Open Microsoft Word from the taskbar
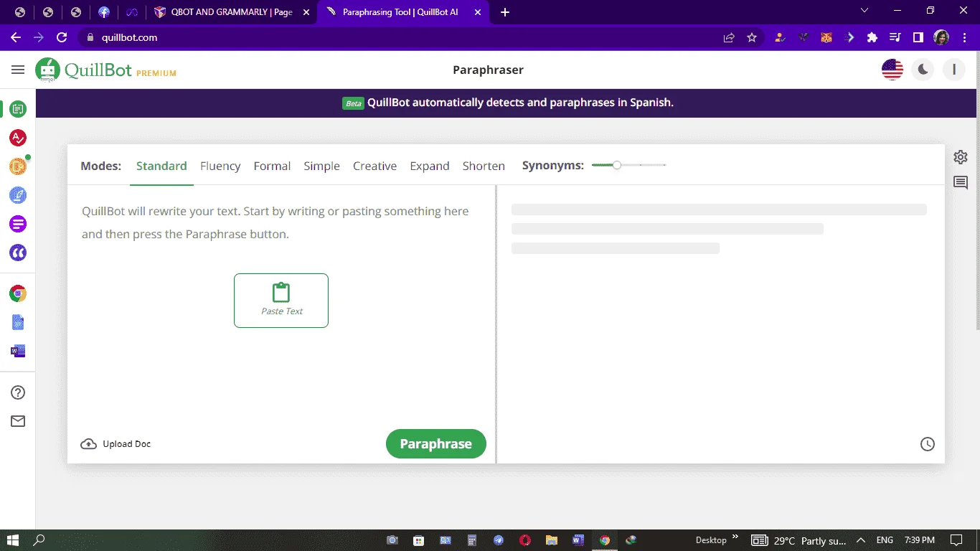This screenshot has width=980, height=551. (579, 540)
